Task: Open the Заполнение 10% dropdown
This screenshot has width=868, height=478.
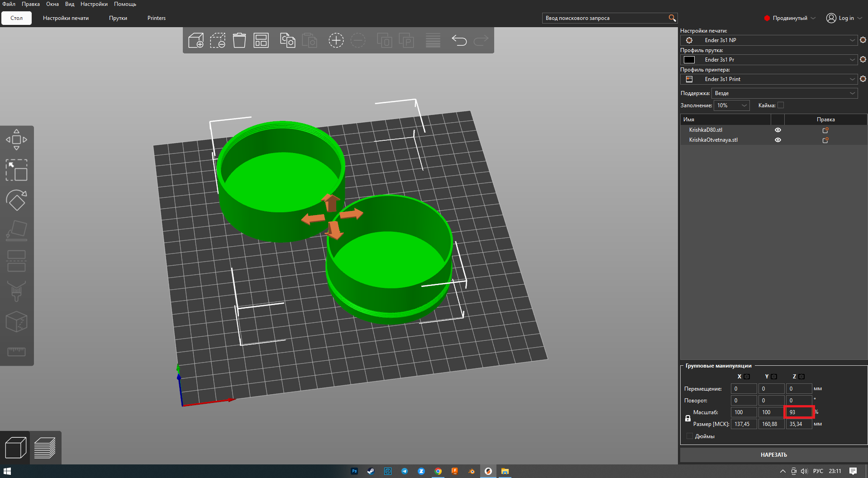Action: point(731,105)
